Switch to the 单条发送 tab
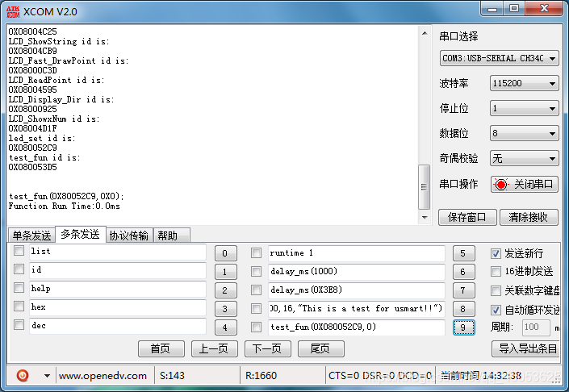 31,236
